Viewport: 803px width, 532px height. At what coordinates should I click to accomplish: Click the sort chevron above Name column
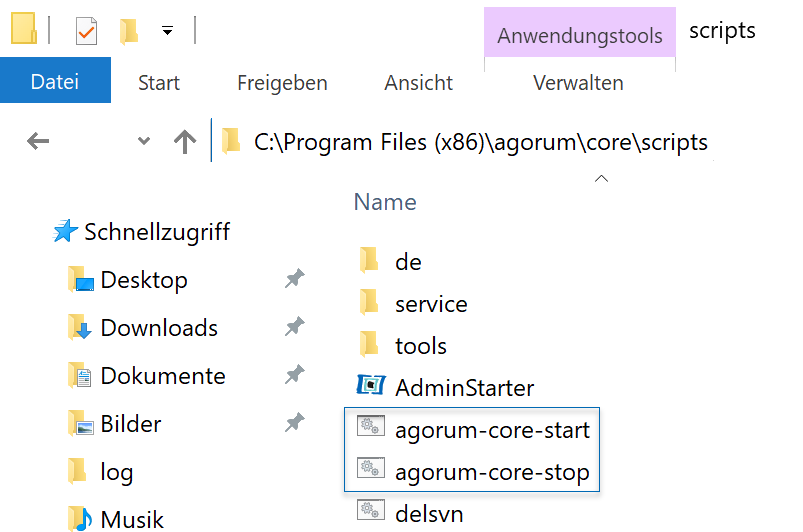pyautogui.click(x=601, y=178)
